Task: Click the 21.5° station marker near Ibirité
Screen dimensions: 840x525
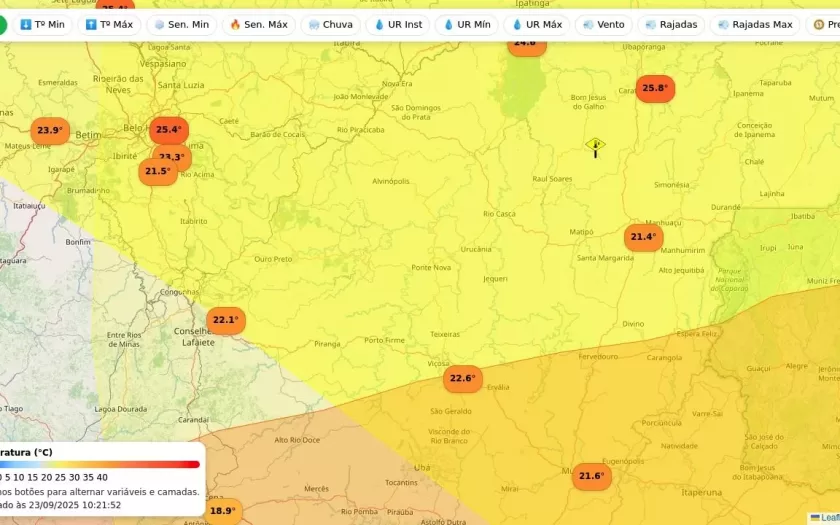Action: tap(157, 172)
